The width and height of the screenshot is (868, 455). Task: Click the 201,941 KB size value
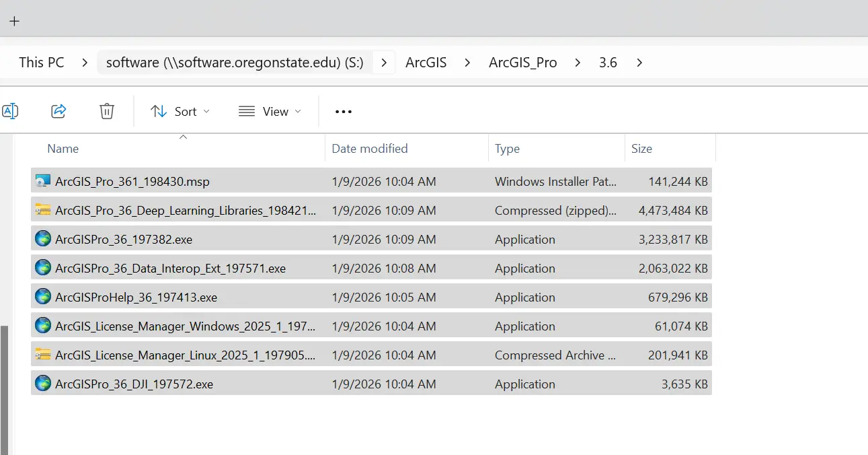coord(678,355)
